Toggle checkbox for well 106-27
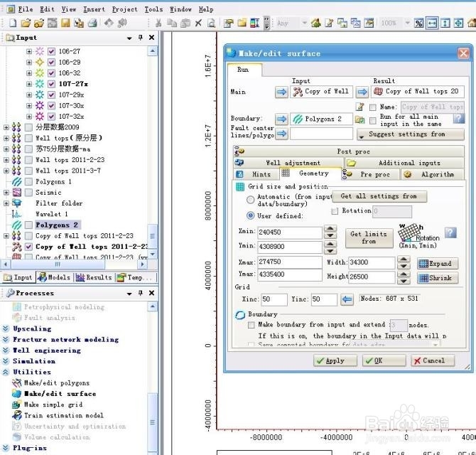Viewport: 476px width, 455px height. 52,51
